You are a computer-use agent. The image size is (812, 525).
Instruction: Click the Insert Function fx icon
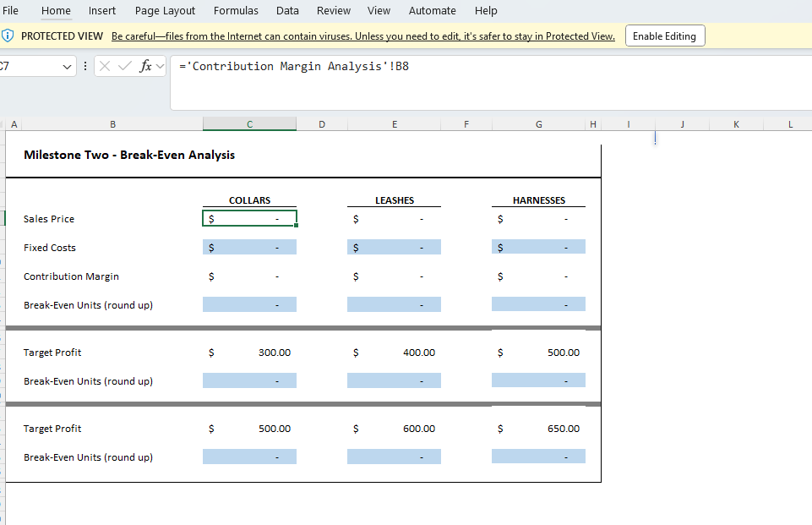[x=145, y=66]
